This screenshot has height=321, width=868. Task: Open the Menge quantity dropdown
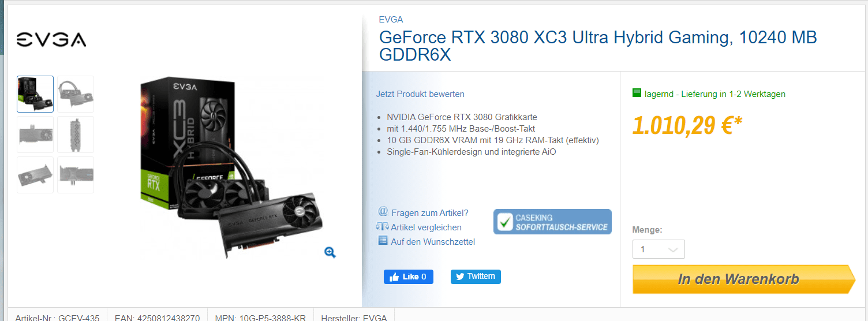659,249
